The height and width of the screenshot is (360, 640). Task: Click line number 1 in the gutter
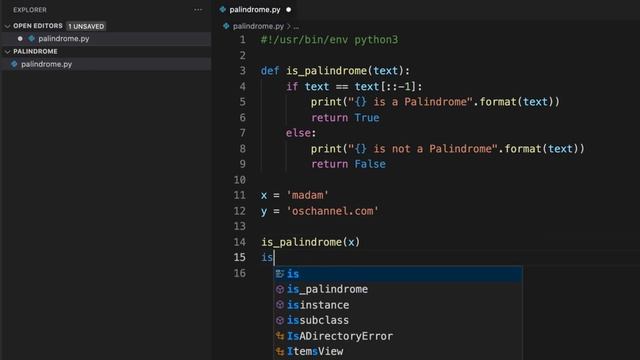[242, 40]
